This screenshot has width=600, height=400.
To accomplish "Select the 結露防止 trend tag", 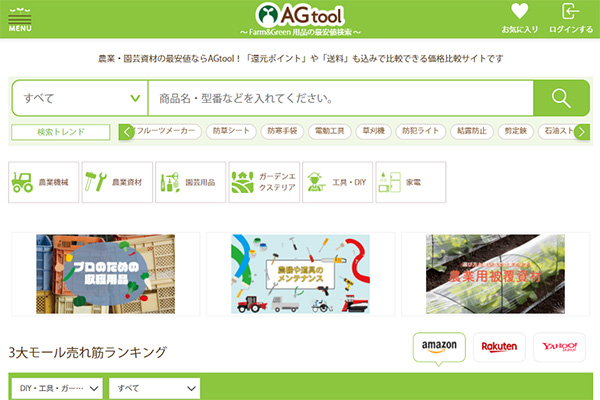I will point(472,131).
